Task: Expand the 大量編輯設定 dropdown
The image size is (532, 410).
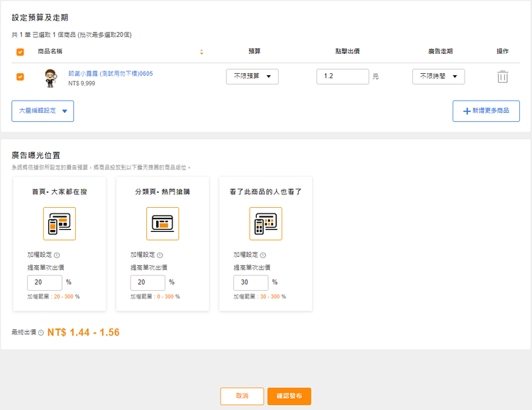Action: pyautogui.click(x=43, y=111)
